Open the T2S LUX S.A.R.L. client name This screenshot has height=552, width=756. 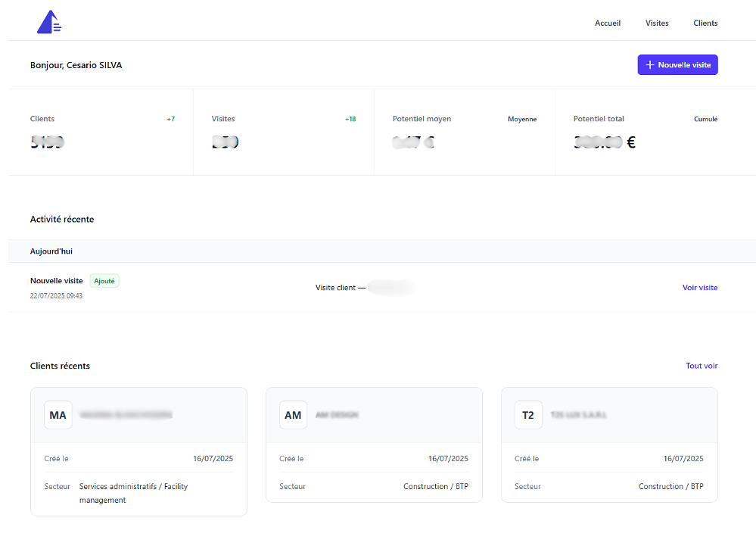pyautogui.click(x=579, y=415)
